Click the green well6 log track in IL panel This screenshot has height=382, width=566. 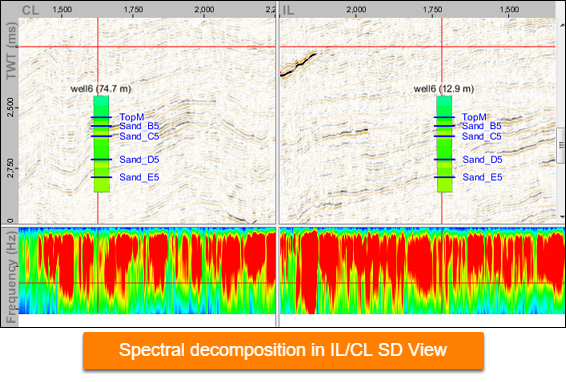[444, 144]
